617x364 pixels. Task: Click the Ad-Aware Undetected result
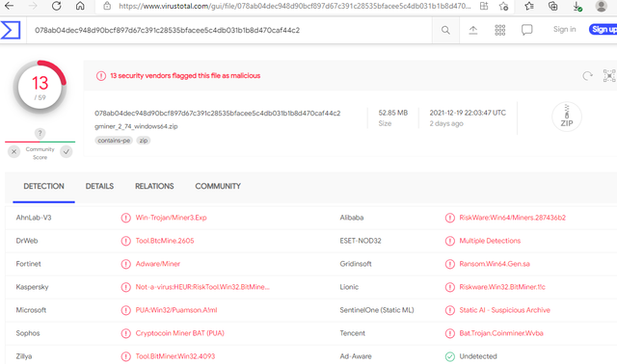478,356
